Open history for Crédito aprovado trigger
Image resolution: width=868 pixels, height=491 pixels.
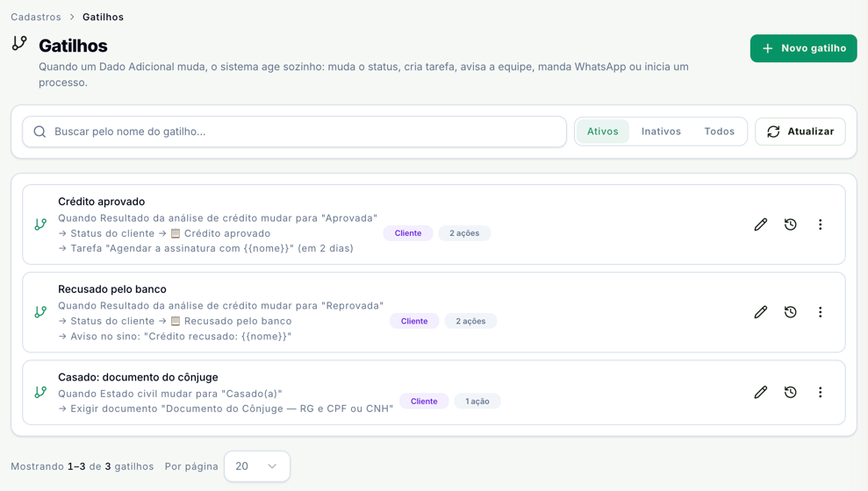(791, 224)
